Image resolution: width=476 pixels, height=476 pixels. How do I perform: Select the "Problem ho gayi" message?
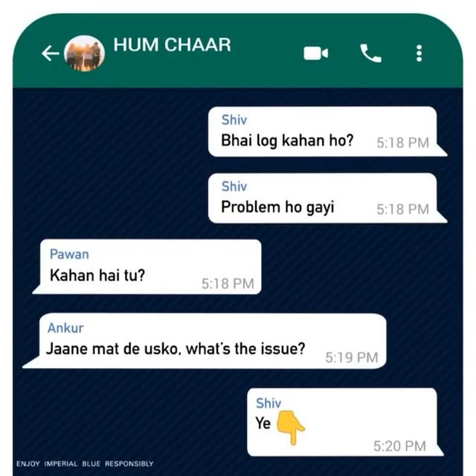pyautogui.click(x=327, y=199)
